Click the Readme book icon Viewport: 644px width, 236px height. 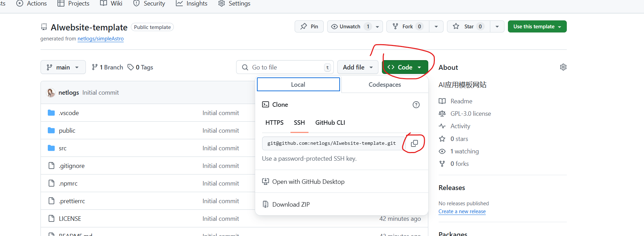(442, 101)
